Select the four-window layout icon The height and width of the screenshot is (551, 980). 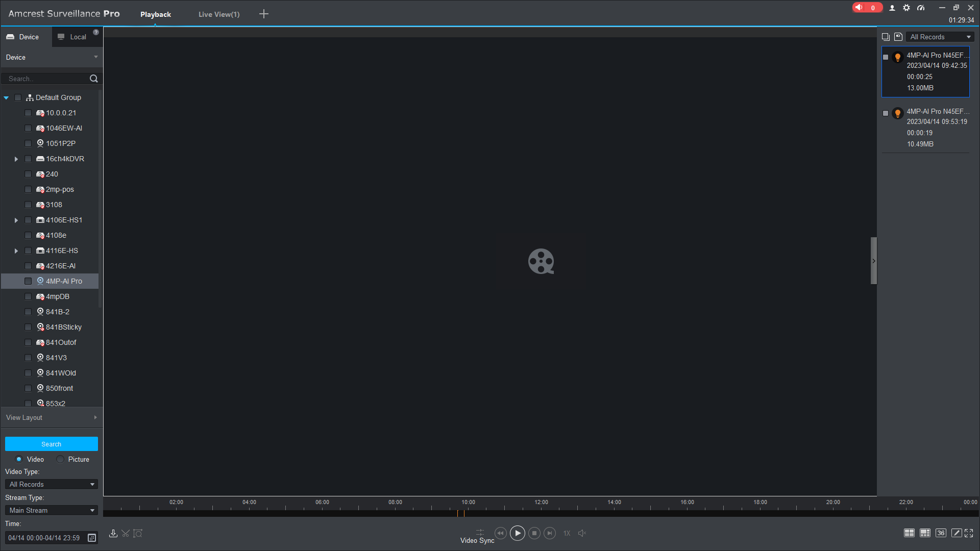tap(909, 533)
